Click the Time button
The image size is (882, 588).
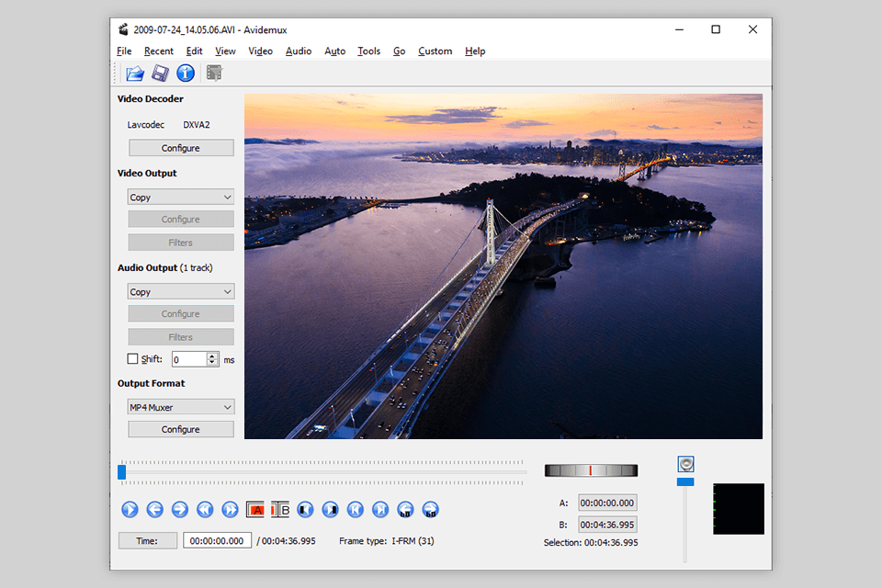[x=147, y=541]
